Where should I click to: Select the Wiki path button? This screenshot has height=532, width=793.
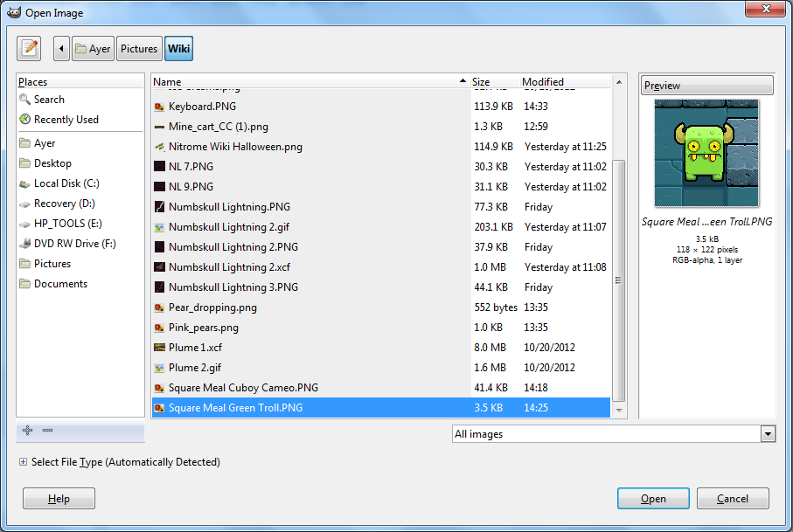click(178, 49)
